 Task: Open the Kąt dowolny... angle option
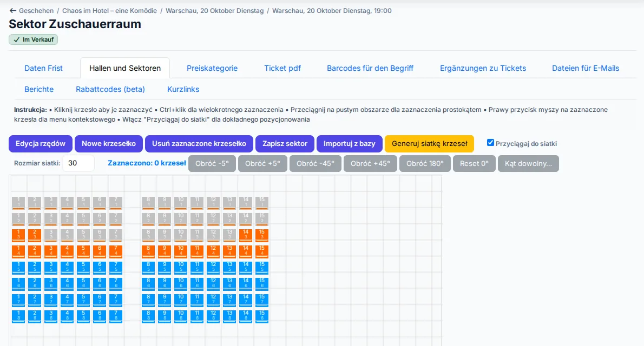tap(529, 163)
